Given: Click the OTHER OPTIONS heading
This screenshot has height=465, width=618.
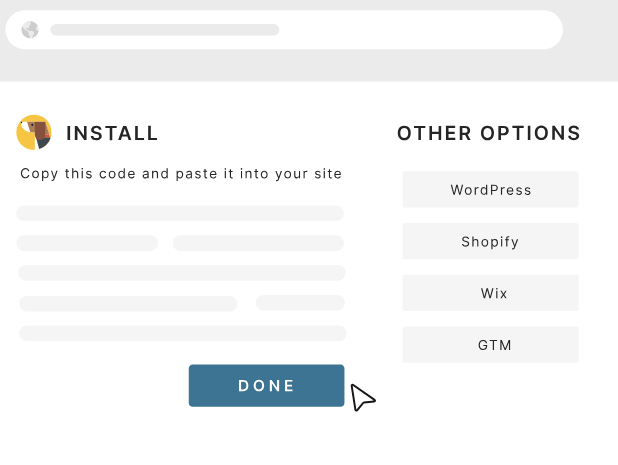Looking at the screenshot, I should coord(489,133).
